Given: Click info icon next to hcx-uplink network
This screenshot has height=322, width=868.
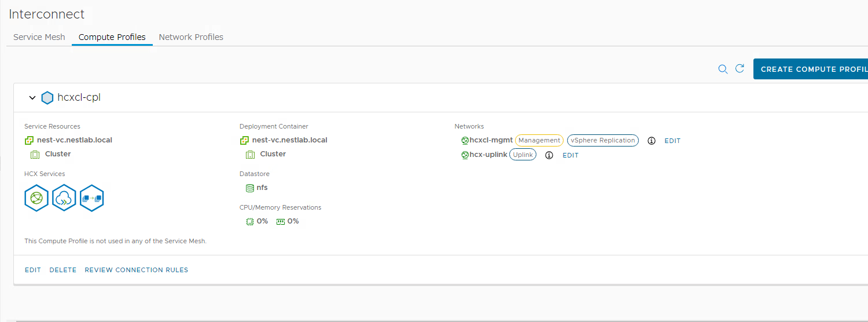Looking at the screenshot, I should coord(549,155).
